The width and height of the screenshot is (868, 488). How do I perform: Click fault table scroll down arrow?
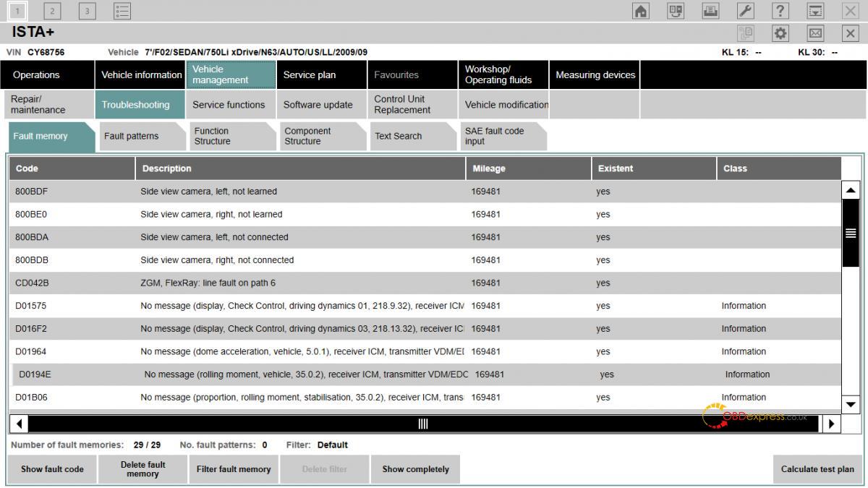[x=851, y=404]
